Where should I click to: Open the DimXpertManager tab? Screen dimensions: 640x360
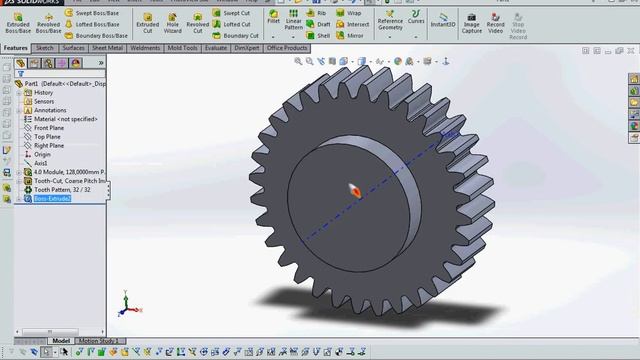point(62,63)
